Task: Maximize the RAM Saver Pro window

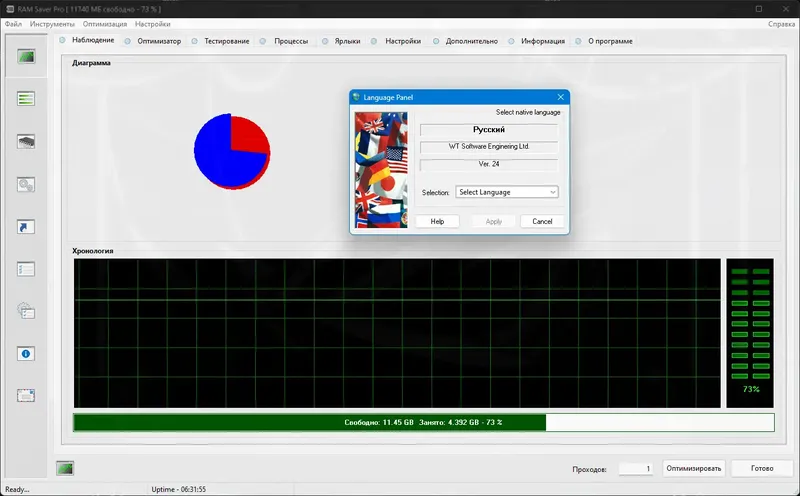Action: (x=759, y=9)
